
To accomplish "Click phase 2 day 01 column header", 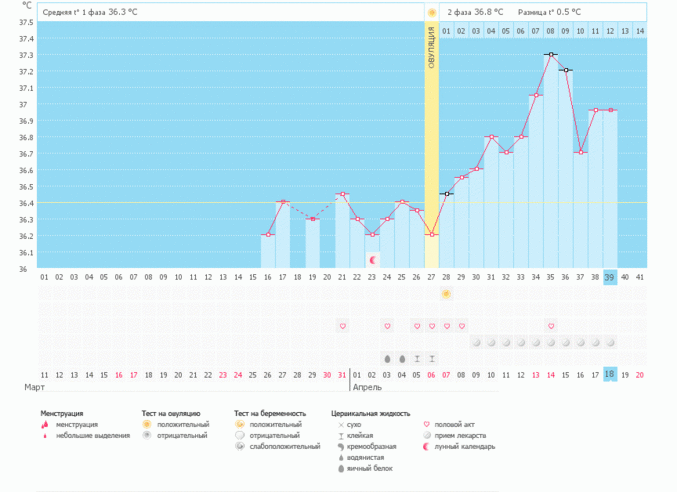I will [x=446, y=31].
